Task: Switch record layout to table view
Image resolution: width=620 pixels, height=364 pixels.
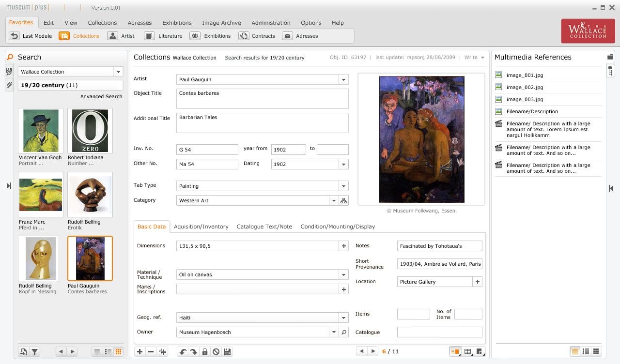Action: [467, 351]
